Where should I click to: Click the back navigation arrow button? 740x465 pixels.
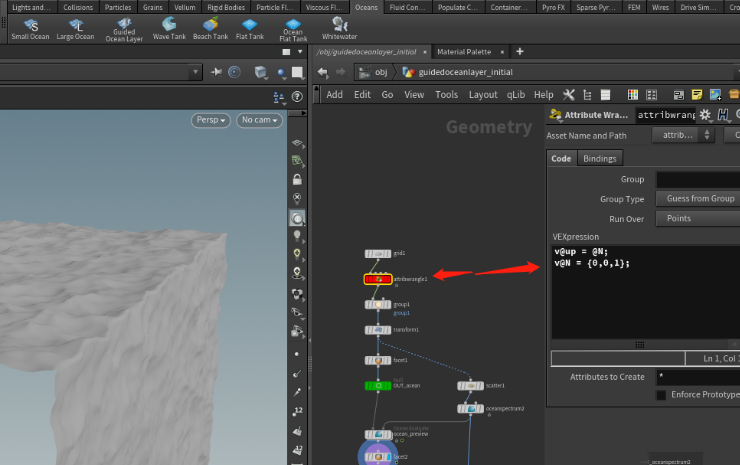(323, 72)
